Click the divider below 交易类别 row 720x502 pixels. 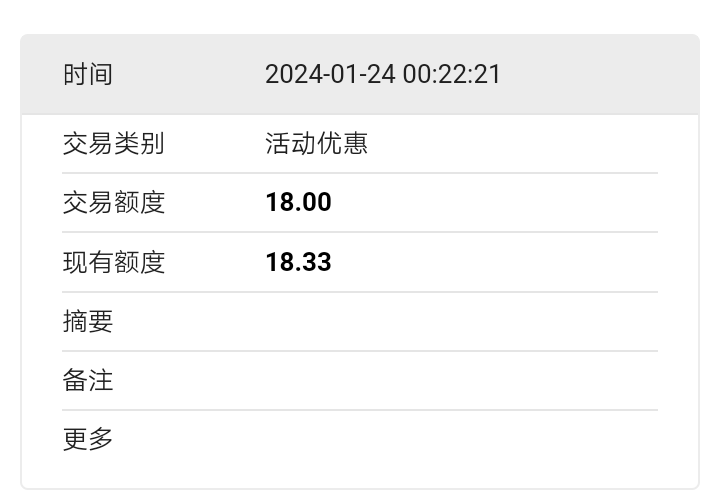pyautogui.click(x=360, y=173)
